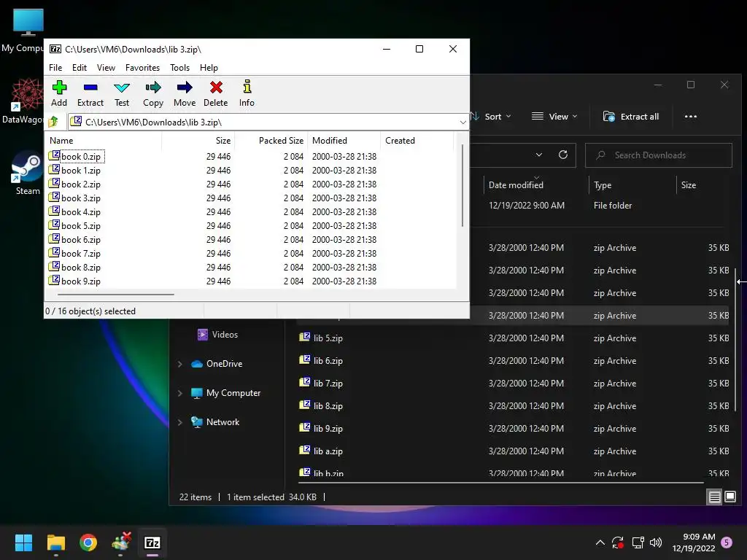The height and width of the screenshot is (560, 747).
Task: Select OneDrive in Explorer sidebar
Action: (x=217, y=364)
